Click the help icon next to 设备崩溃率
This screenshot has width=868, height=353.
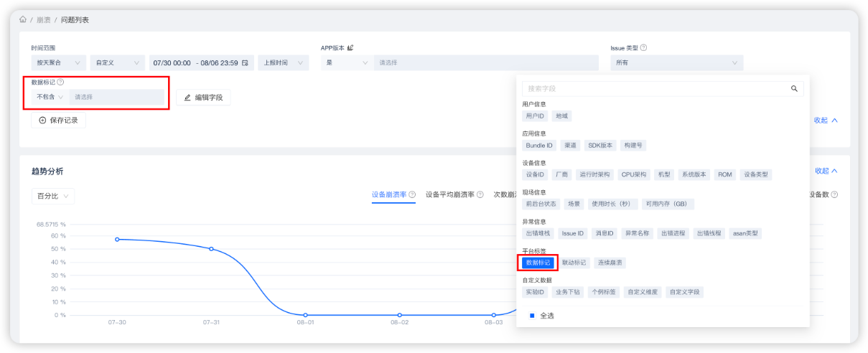(x=412, y=194)
